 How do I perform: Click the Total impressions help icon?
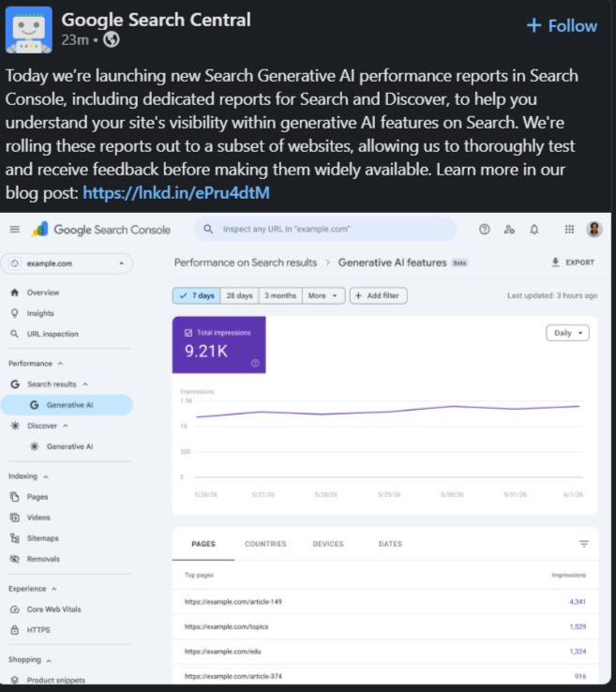coord(255,363)
